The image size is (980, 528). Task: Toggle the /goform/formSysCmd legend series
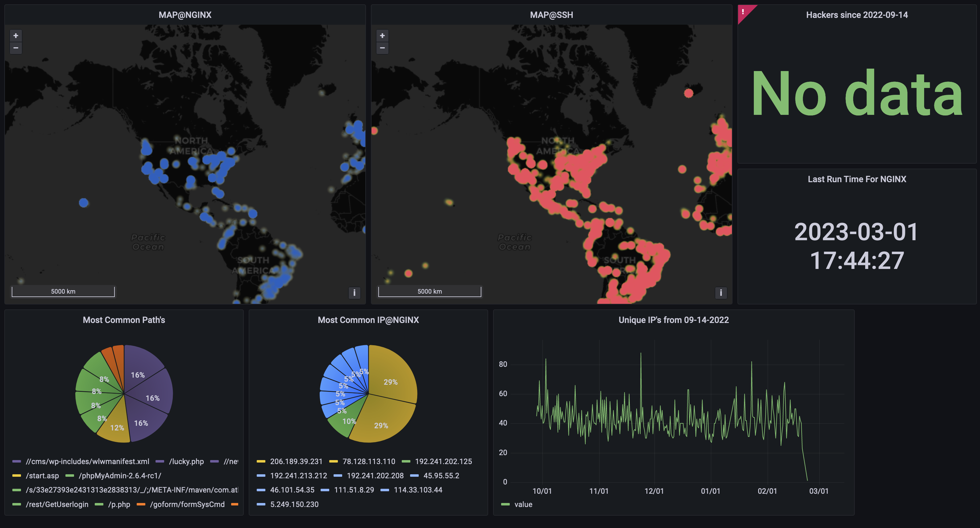click(x=187, y=504)
